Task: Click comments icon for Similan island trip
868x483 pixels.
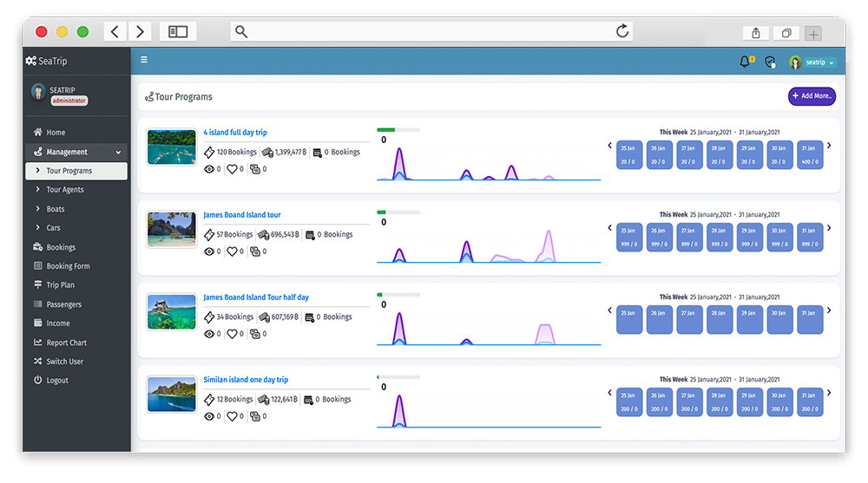Action: 254,416
